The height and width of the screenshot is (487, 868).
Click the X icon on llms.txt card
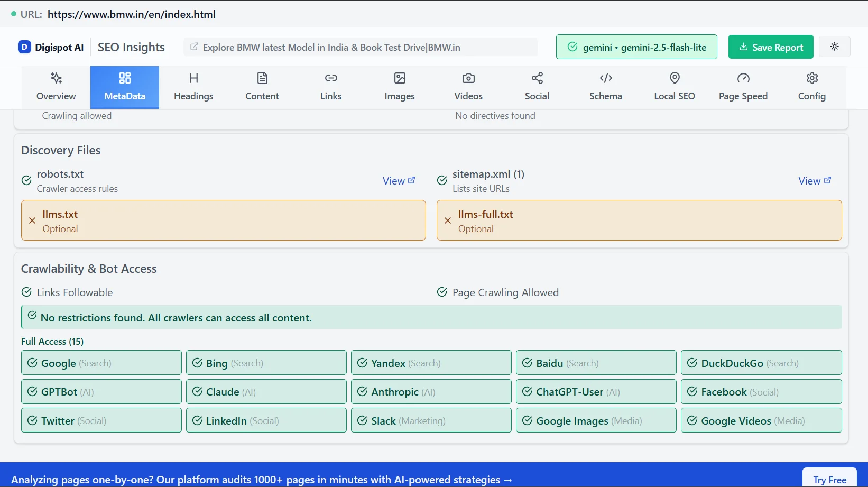(x=32, y=220)
